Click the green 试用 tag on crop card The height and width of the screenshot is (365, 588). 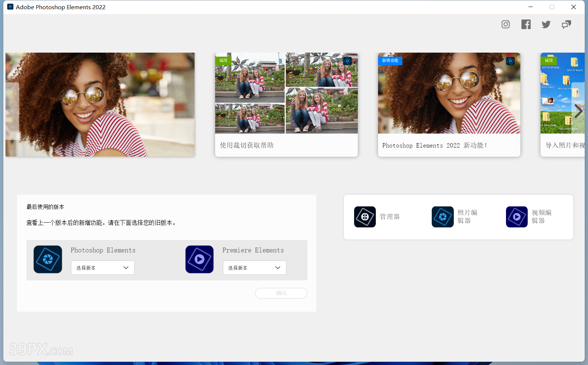(223, 60)
